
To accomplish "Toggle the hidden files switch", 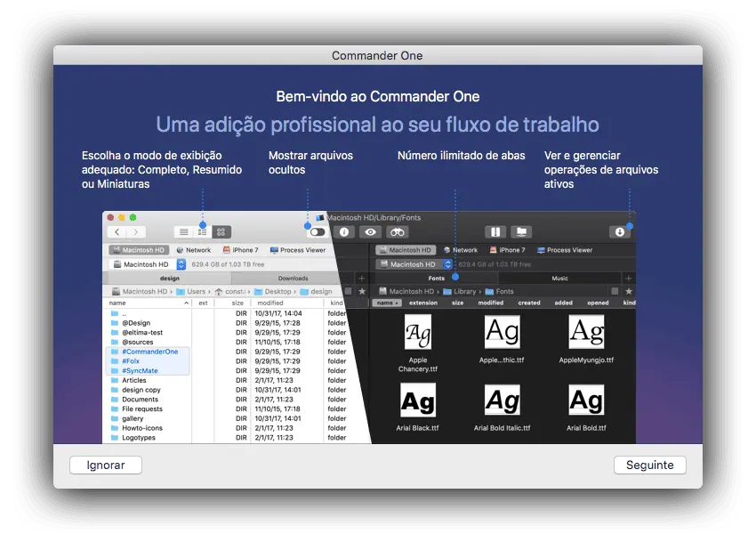I will pos(318,232).
